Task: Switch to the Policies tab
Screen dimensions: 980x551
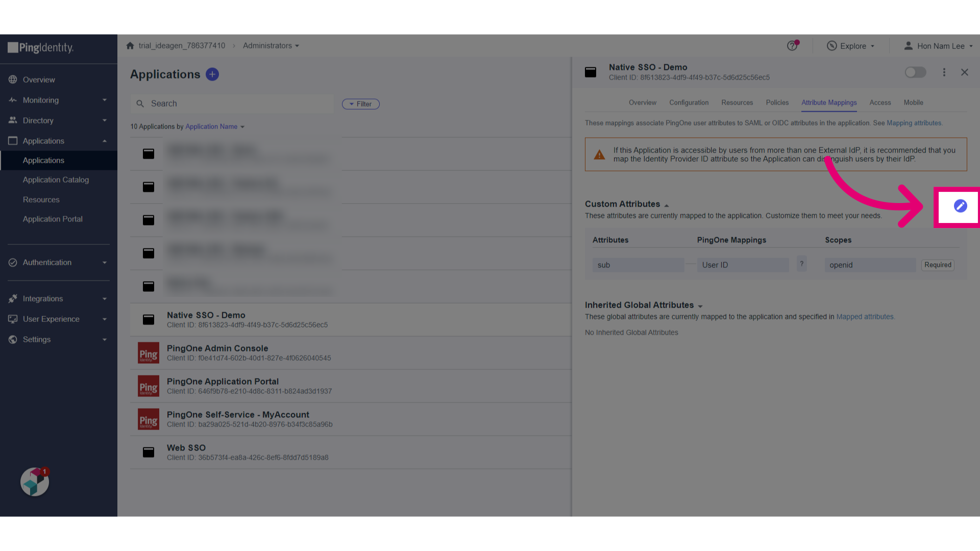Action: pyautogui.click(x=777, y=103)
